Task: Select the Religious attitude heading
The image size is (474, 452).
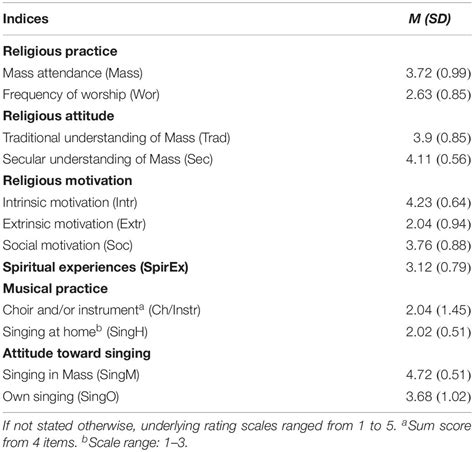Action: pyautogui.click(x=58, y=116)
